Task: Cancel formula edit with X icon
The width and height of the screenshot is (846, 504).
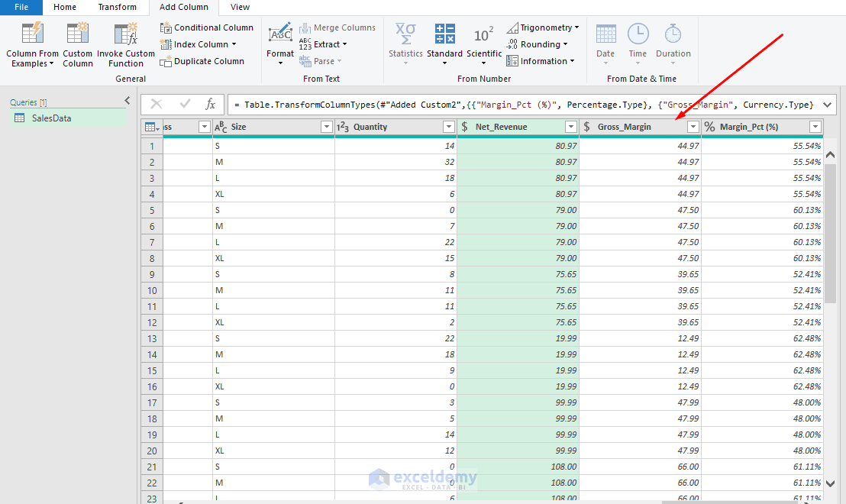Action: (157, 104)
